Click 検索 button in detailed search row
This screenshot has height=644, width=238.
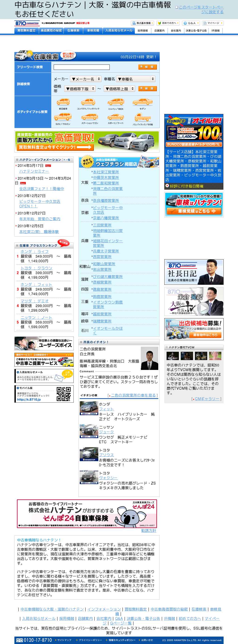point(147,89)
